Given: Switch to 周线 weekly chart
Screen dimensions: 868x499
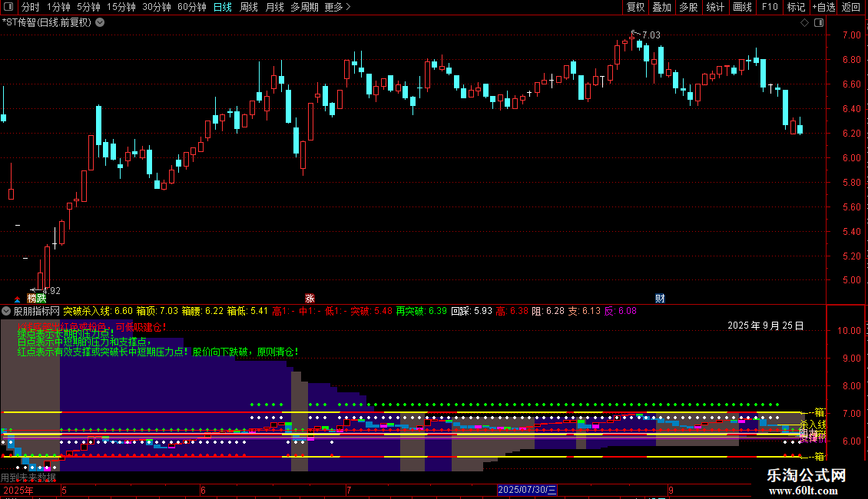Looking at the screenshot, I should point(249,7).
